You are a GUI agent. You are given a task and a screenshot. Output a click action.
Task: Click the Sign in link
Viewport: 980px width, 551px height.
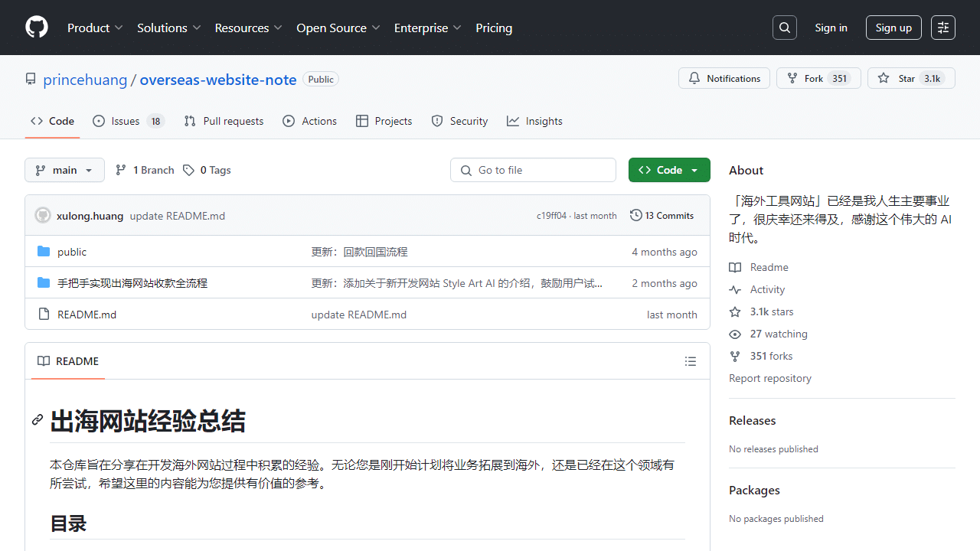pyautogui.click(x=831, y=28)
